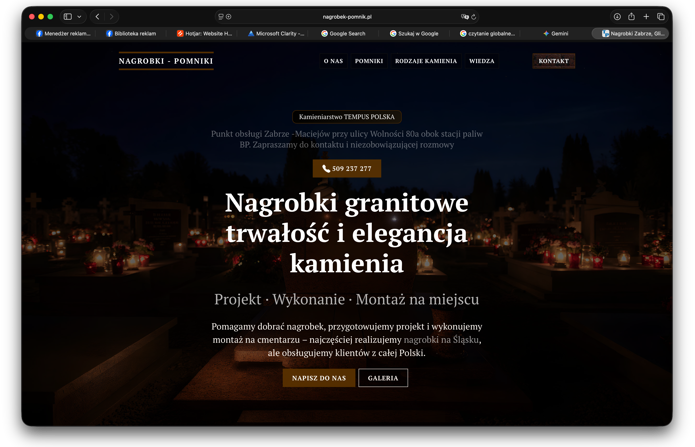Open the tab group dropdown next to sidebar
695x447 pixels.
[79, 17]
